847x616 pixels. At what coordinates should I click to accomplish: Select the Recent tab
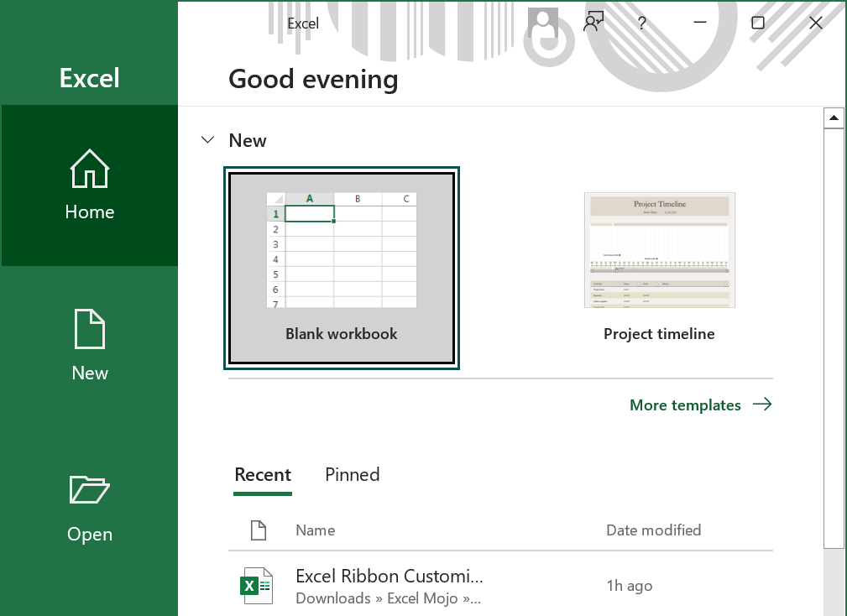point(263,474)
